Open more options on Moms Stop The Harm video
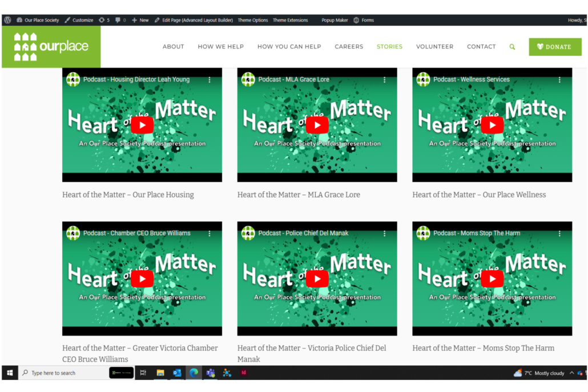Image resolution: width=588 pixels, height=392 pixels. pos(559,233)
